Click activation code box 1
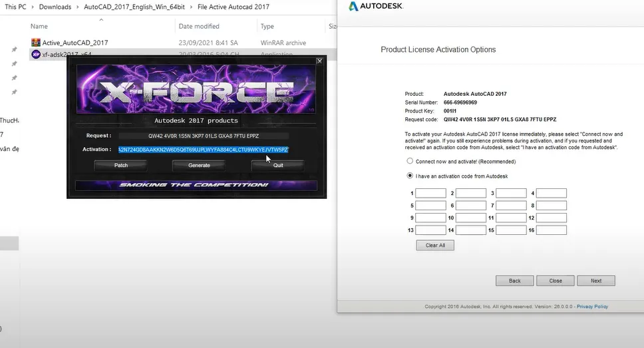The height and width of the screenshot is (348, 644). point(430,193)
